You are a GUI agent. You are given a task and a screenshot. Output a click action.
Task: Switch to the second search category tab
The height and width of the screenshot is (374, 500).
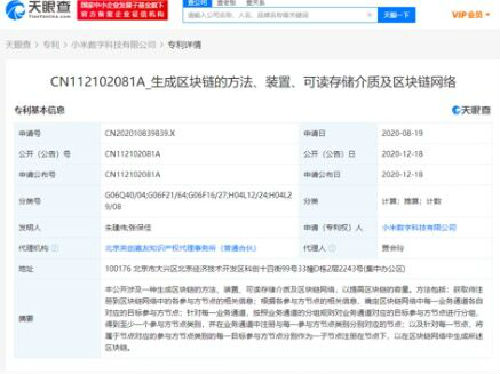pyautogui.click(x=226, y=3)
